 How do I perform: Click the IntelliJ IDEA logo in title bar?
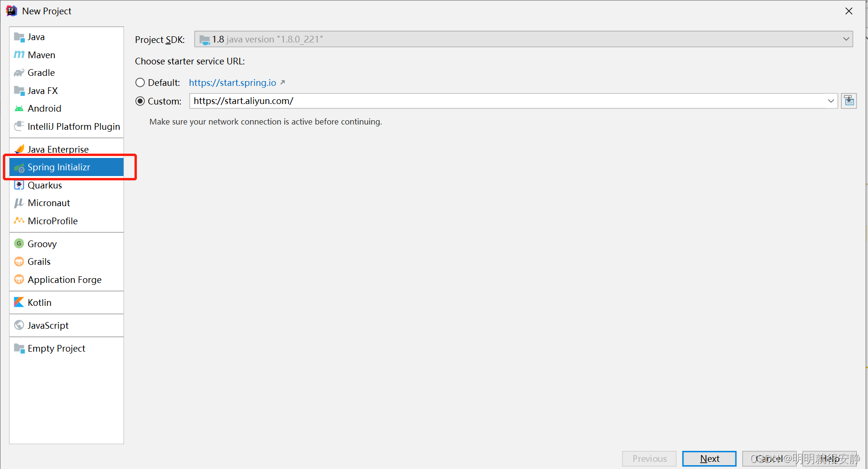[11, 11]
